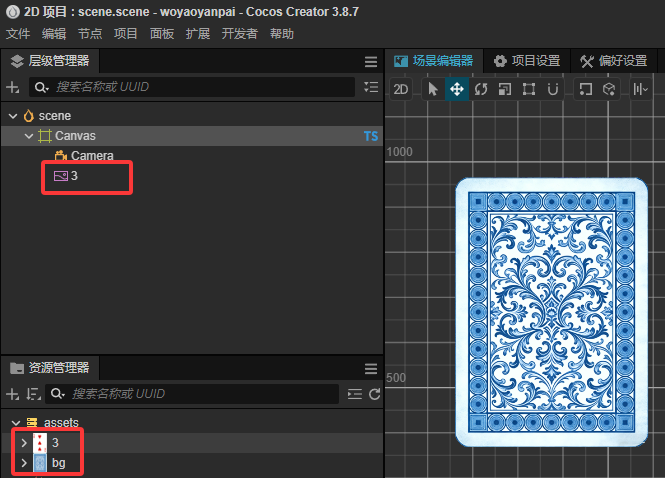
Task: Open the align tools dropdown
Action: [x=640, y=89]
